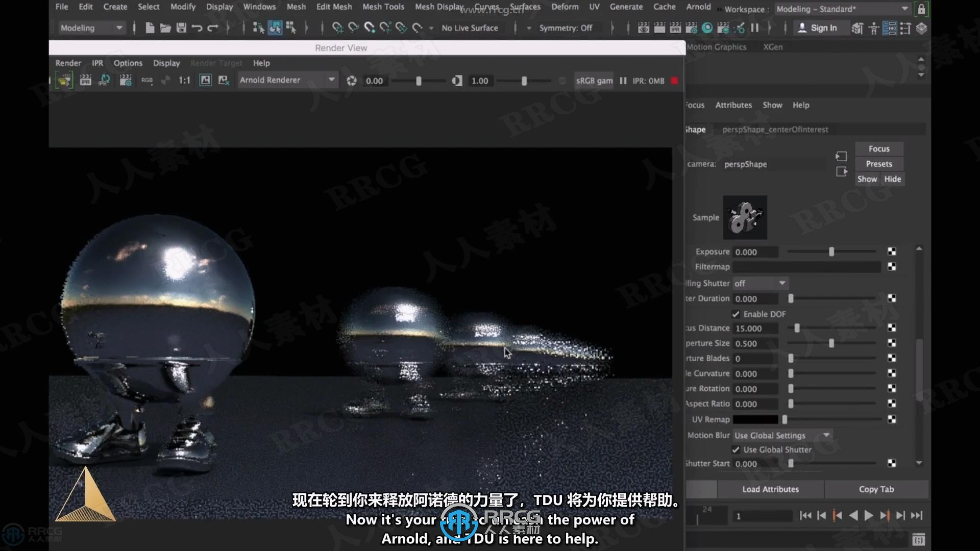
Task: Open the Modeling menu set dropdown
Action: [91, 28]
